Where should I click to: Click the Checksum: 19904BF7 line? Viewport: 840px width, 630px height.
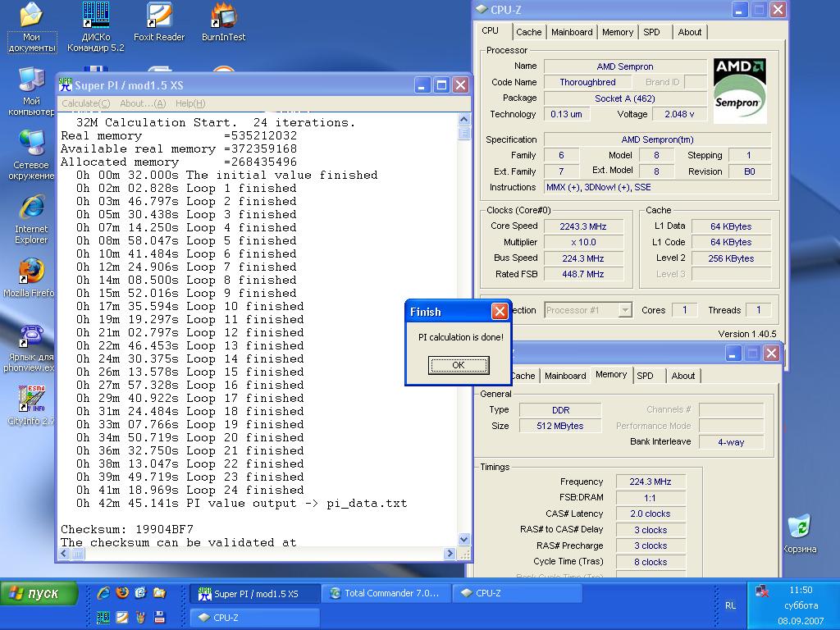127,529
